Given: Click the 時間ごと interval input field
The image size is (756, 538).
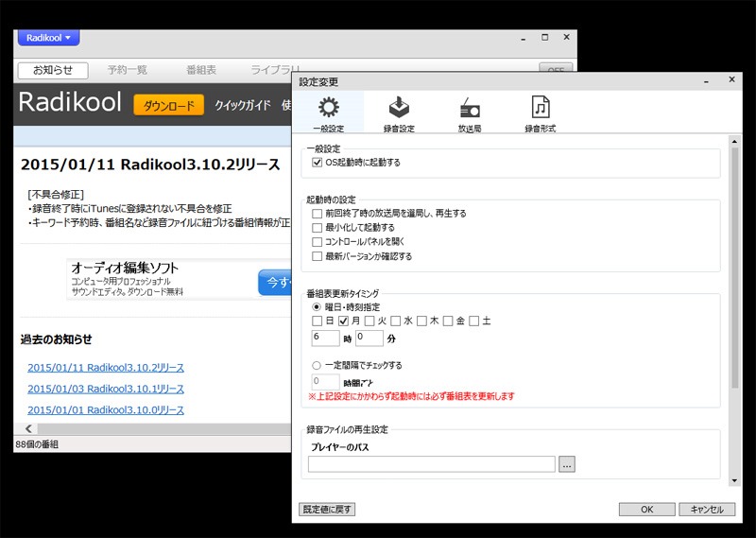Looking at the screenshot, I should [325, 382].
